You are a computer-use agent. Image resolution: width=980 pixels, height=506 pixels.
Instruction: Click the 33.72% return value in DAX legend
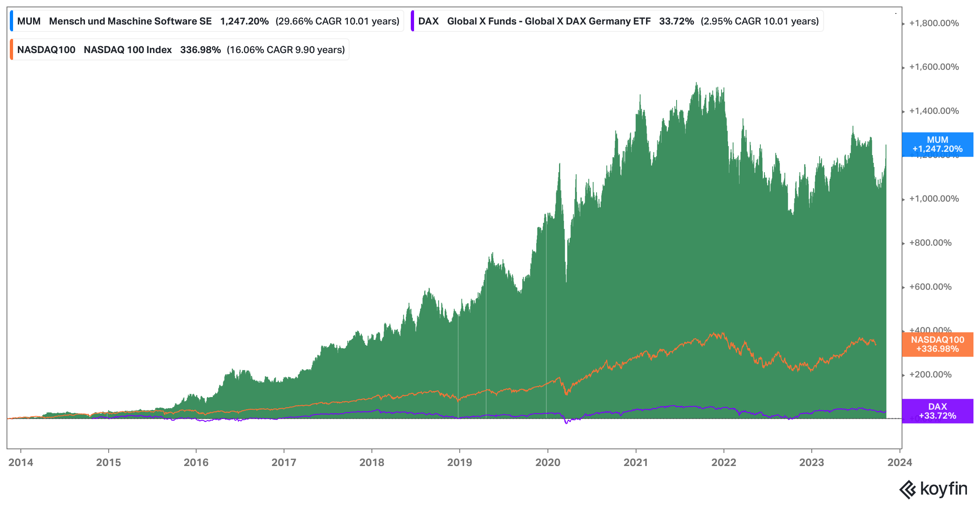click(677, 21)
